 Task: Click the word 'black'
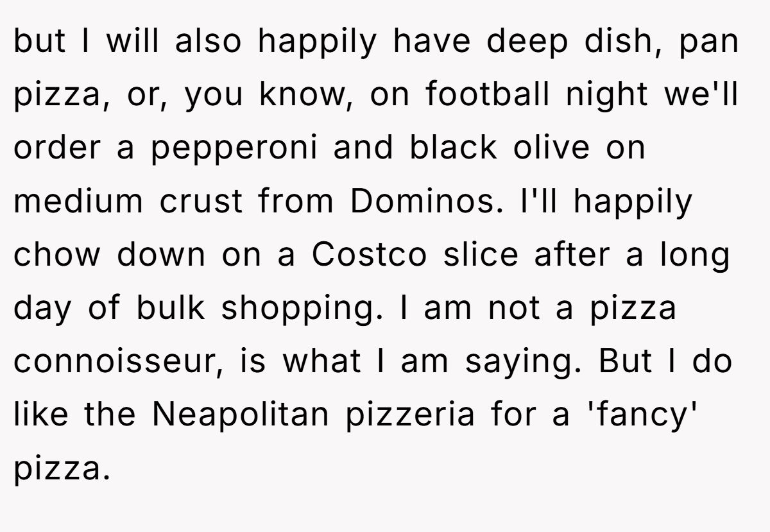452,148
